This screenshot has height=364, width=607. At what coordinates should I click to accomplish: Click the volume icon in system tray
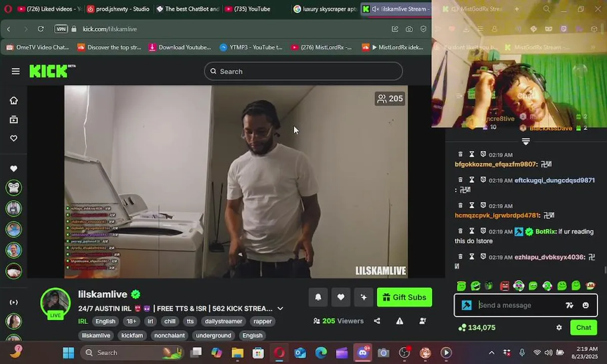pos(548,352)
